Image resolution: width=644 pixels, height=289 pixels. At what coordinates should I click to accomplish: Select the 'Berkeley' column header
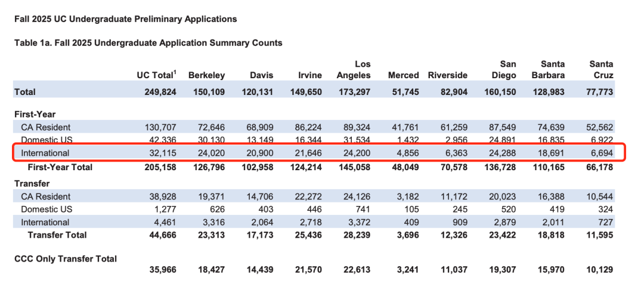tap(206, 75)
